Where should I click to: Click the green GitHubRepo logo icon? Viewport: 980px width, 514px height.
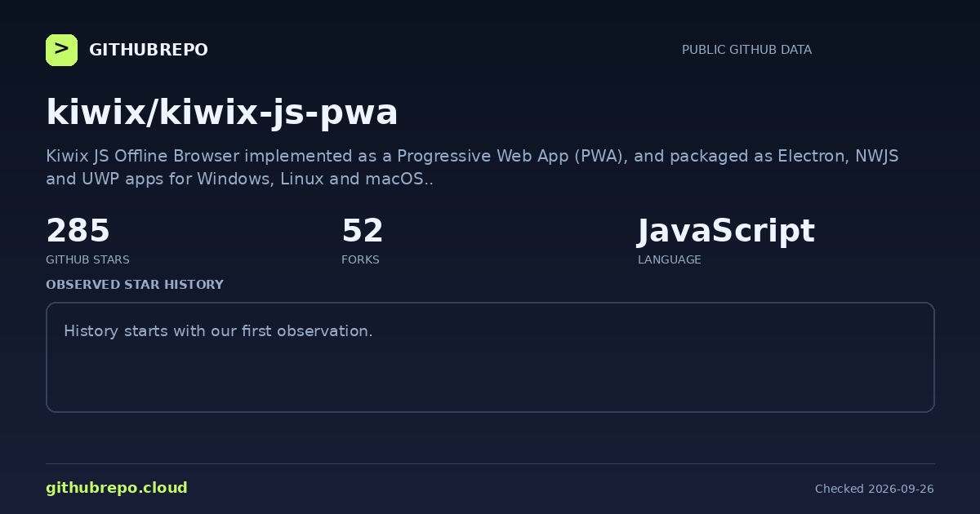tap(61, 50)
